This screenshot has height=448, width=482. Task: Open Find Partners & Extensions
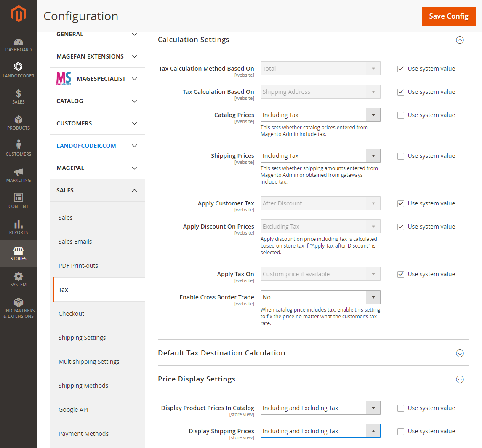pyautogui.click(x=18, y=307)
